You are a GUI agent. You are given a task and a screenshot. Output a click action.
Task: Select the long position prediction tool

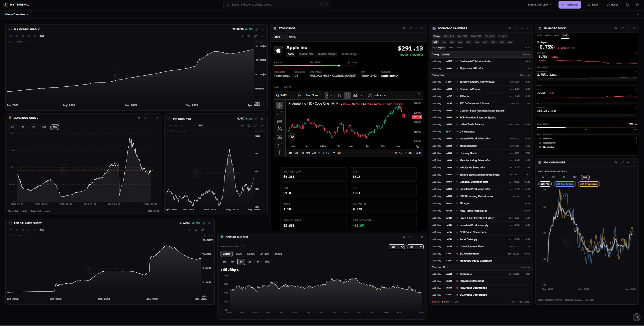(x=279, y=137)
